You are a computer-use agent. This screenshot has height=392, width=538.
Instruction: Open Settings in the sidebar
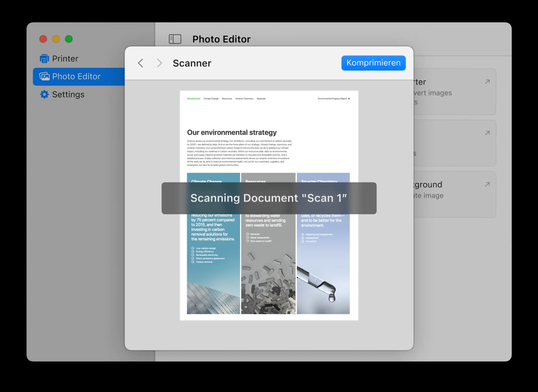point(79,94)
